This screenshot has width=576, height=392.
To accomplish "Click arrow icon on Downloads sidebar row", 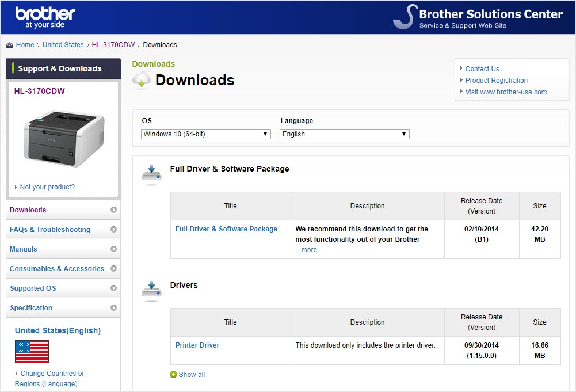I will 113,210.
